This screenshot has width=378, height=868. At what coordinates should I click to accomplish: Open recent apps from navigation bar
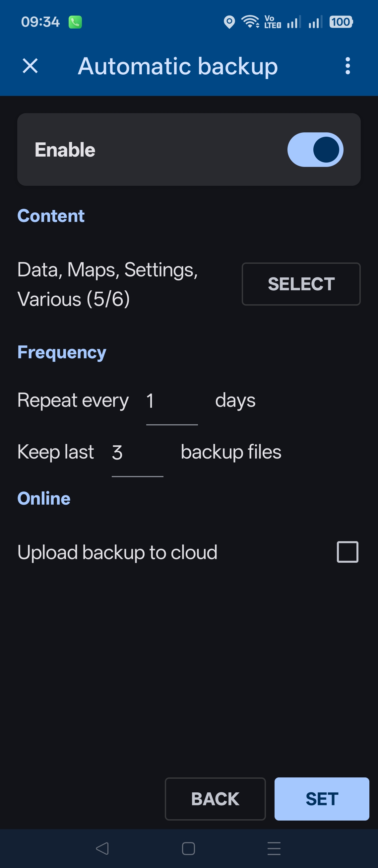[274, 848]
